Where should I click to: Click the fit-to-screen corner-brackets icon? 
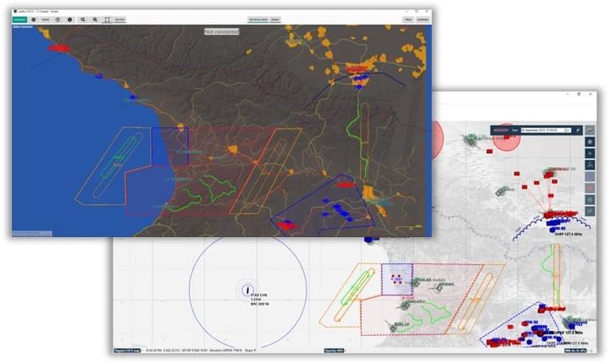[x=107, y=19]
